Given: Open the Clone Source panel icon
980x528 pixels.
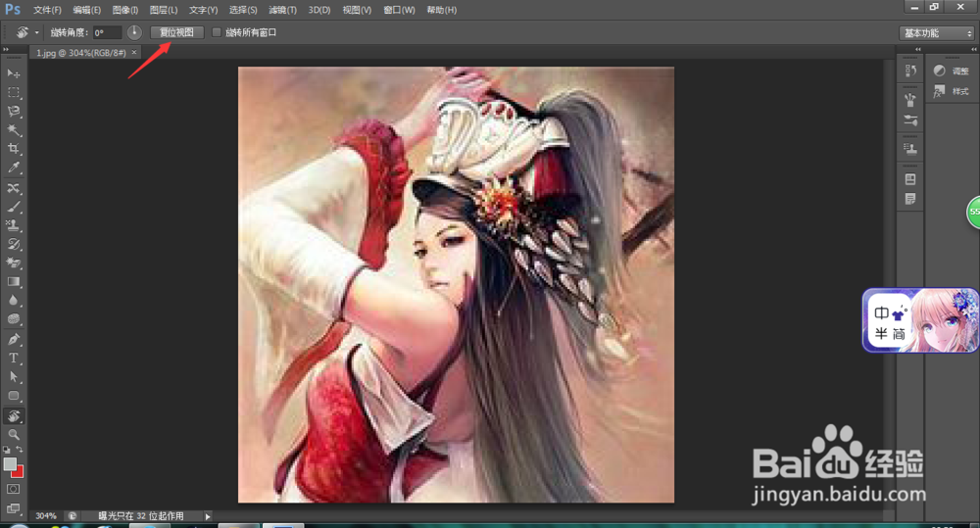Looking at the screenshot, I should click(x=910, y=149).
